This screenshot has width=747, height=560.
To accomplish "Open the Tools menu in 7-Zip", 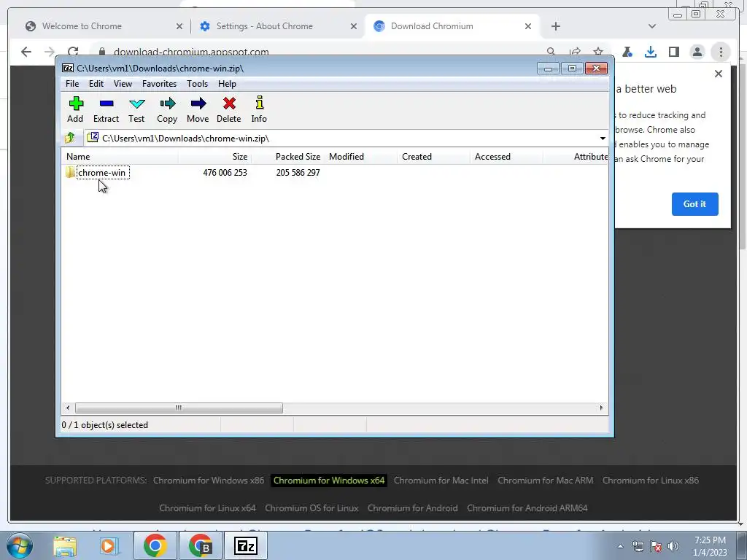I will coord(197,84).
